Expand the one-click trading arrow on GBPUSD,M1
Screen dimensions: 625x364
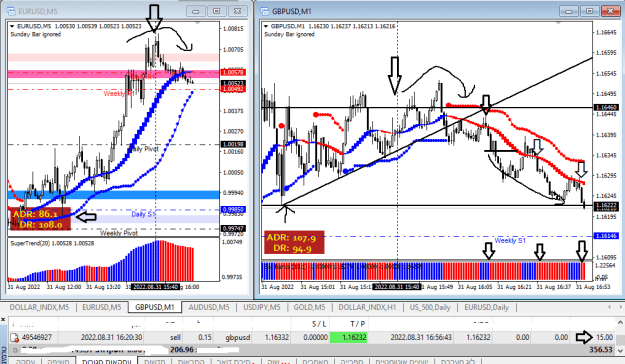point(266,26)
